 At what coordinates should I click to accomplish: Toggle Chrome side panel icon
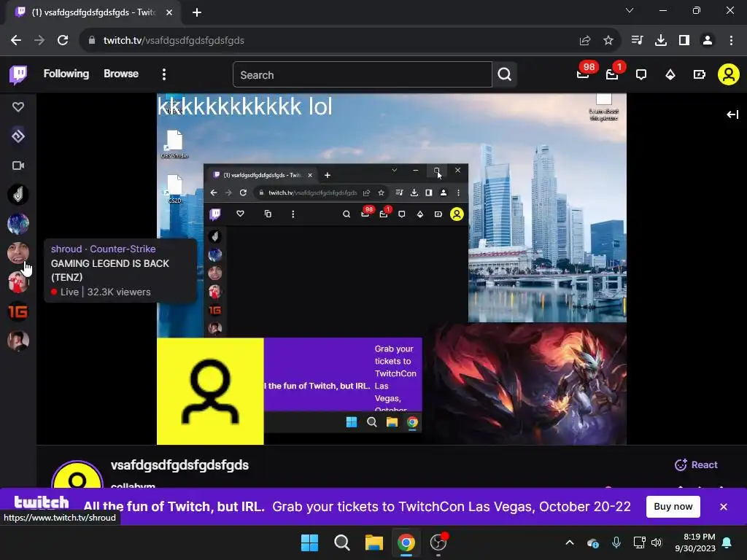point(684,41)
